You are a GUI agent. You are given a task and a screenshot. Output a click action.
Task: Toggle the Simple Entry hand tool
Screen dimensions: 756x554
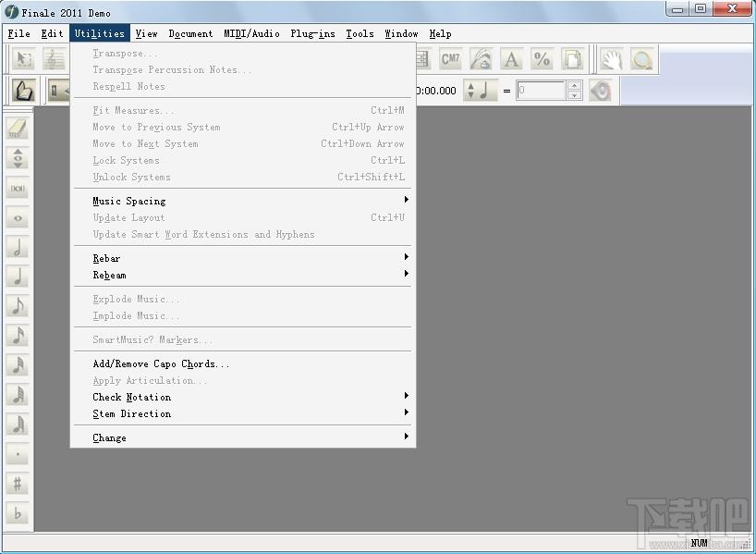tap(24, 91)
